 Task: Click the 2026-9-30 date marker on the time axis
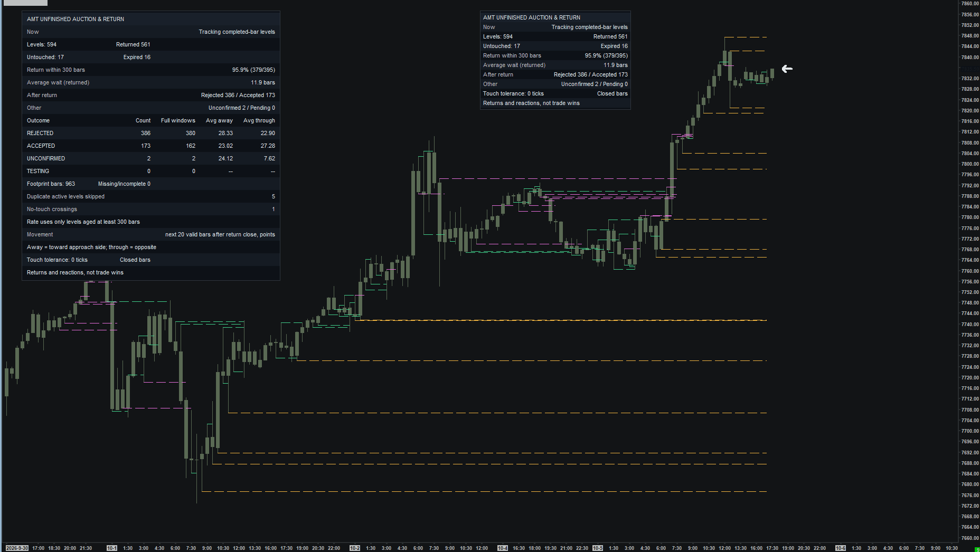17,548
